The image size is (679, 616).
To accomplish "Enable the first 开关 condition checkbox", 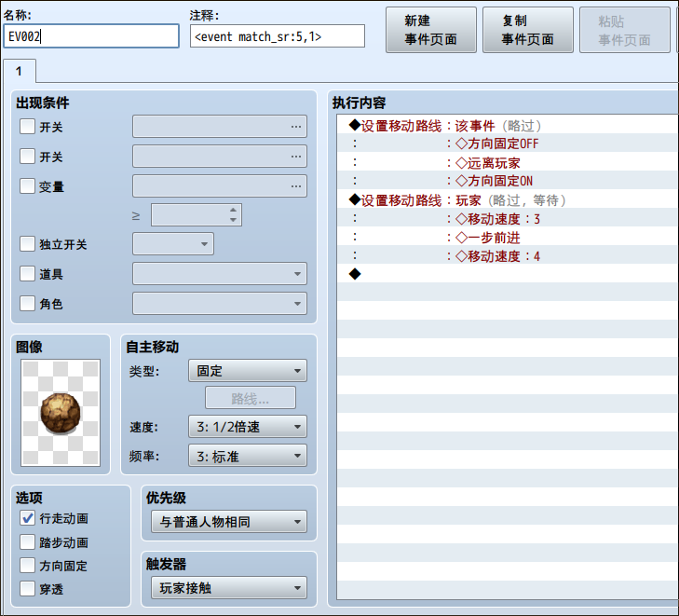I will [27, 127].
